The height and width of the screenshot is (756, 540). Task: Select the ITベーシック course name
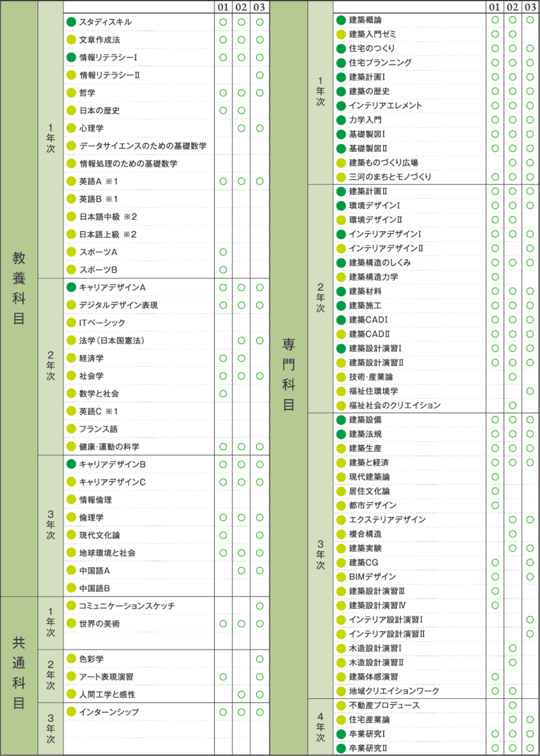coord(102,323)
